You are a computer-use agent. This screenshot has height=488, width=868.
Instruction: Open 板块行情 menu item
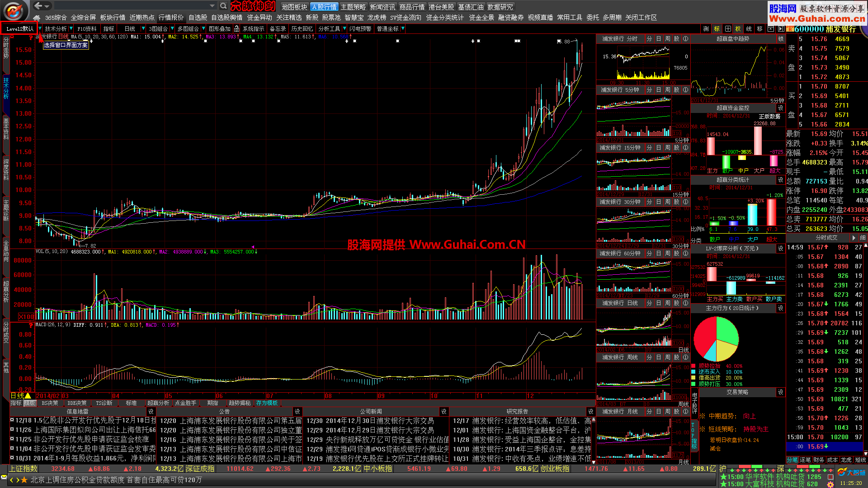tap(113, 18)
